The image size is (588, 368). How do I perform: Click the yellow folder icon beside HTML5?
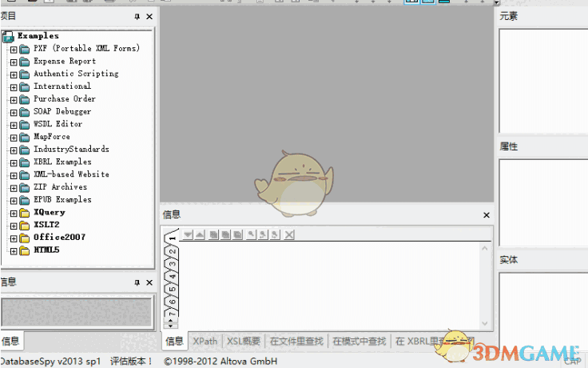(x=25, y=251)
